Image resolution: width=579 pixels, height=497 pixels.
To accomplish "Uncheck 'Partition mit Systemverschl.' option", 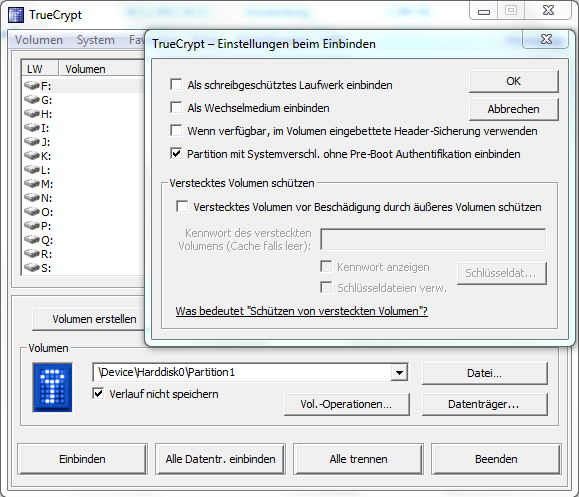I will [176, 153].
